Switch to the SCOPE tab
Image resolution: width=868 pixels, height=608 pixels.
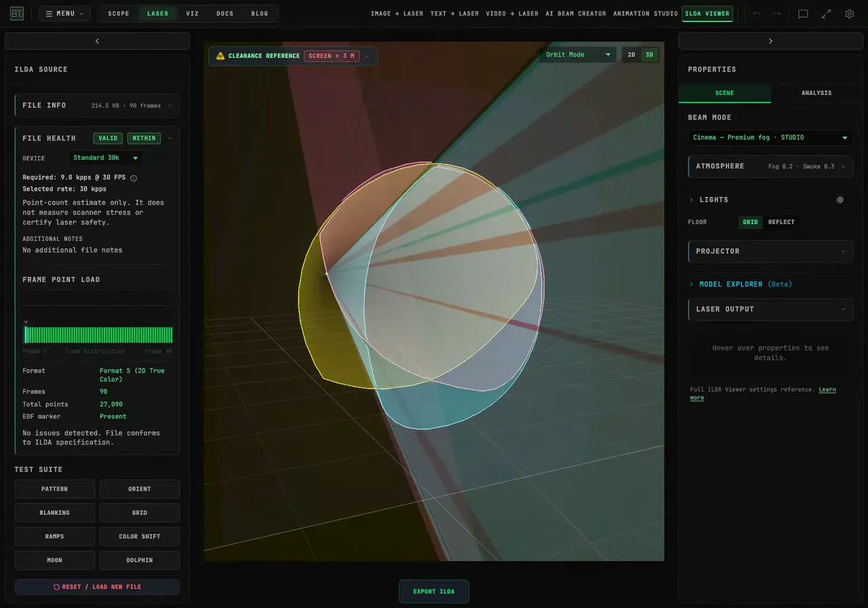coord(119,14)
